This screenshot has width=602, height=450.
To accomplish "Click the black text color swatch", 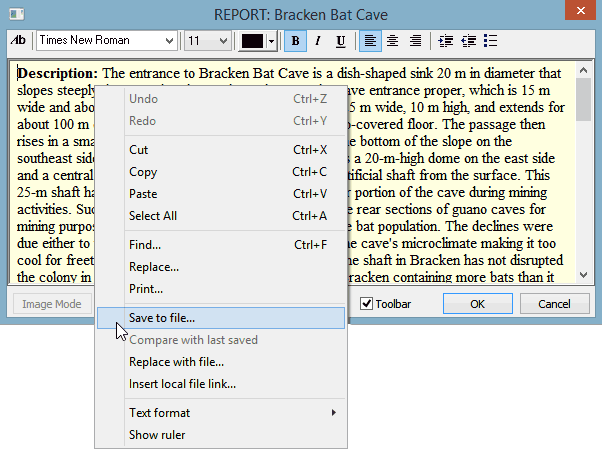I will [252, 41].
